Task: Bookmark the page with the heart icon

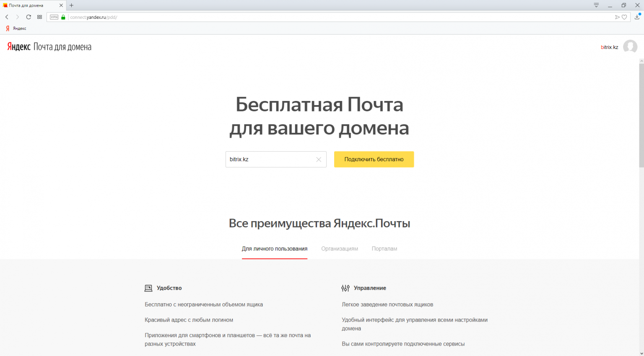Action: pos(624,17)
